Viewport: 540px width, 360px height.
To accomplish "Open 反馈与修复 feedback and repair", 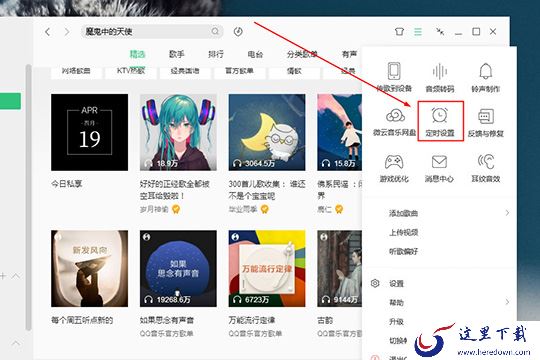I will pos(486,122).
